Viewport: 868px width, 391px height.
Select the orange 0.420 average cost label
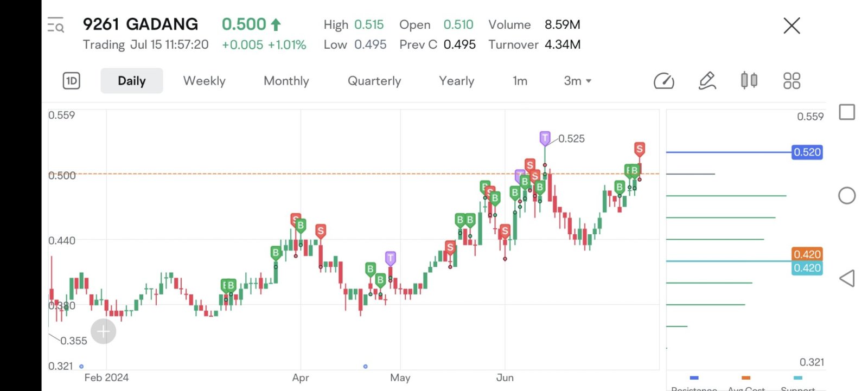coord(807,254)
